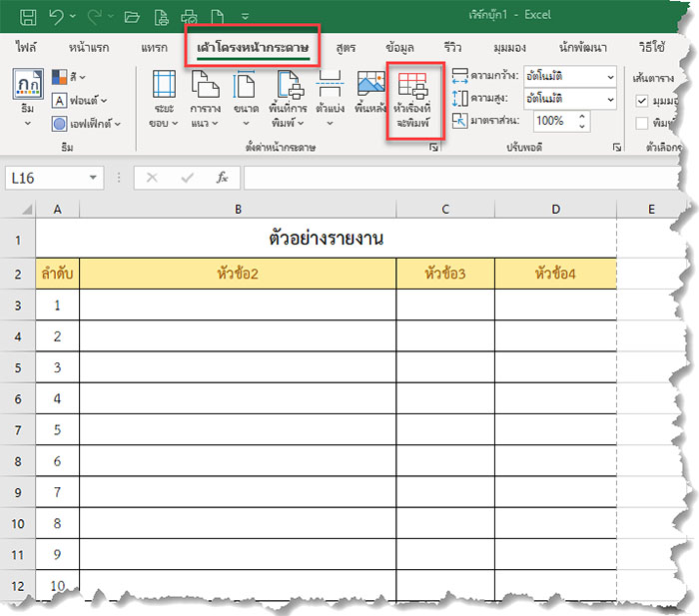Open the Name Box dropdown arrow

[x=93, y=177]
